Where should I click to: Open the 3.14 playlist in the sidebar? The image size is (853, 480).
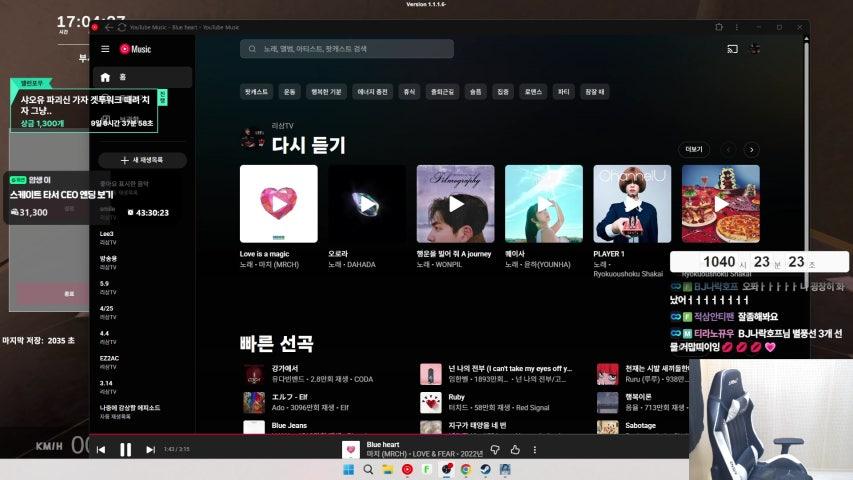click(x=141, y=387)
